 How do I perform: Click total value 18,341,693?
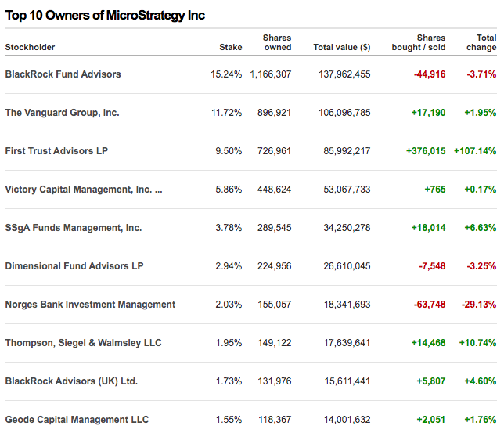[347, 305]
